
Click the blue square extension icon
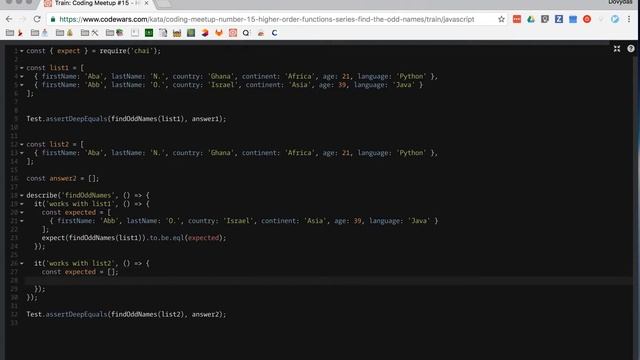click(573, 19)
